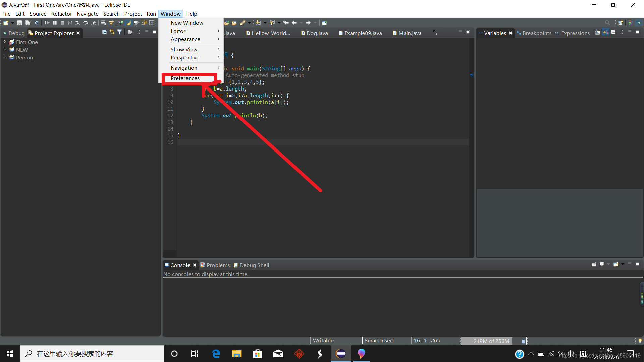The image size is (644, 362).
Task: Switch to the Java perspective icon
Action: point(630,23)
